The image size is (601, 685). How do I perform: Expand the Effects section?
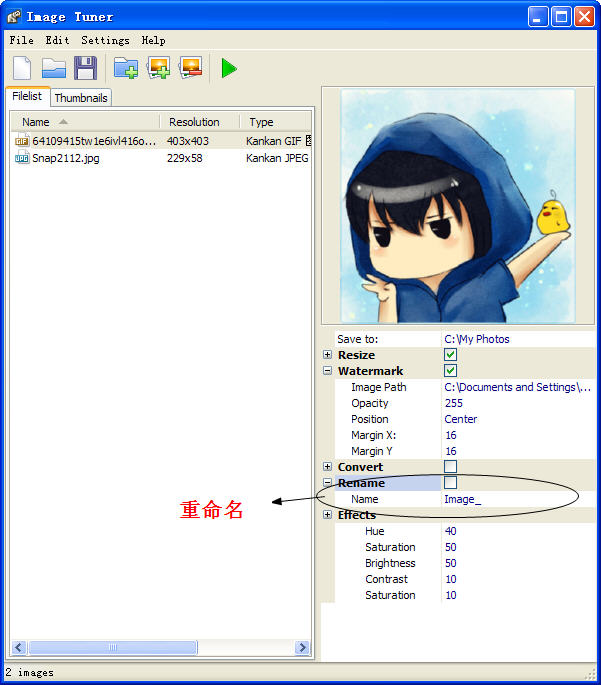328,515
